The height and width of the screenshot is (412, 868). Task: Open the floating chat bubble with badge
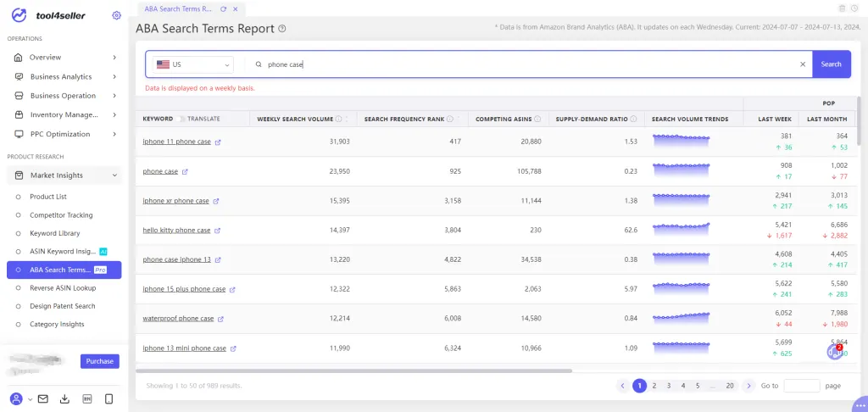[x=835, y=352]
